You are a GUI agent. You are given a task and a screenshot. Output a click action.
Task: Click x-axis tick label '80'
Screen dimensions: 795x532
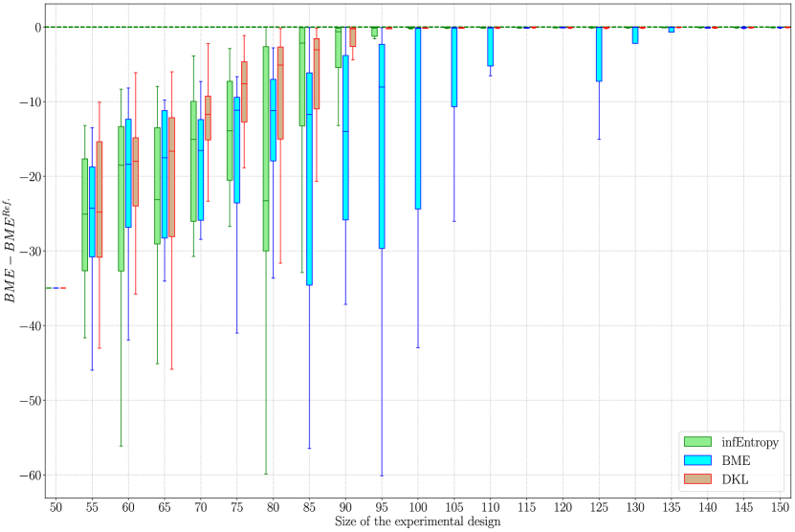pos(274,508)
